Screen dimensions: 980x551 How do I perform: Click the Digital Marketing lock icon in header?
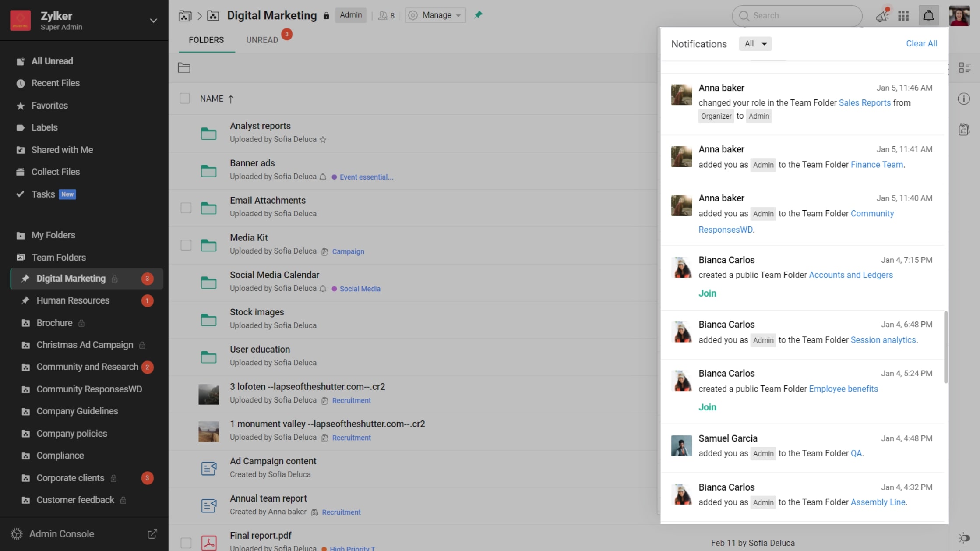[x=326, y=16]
